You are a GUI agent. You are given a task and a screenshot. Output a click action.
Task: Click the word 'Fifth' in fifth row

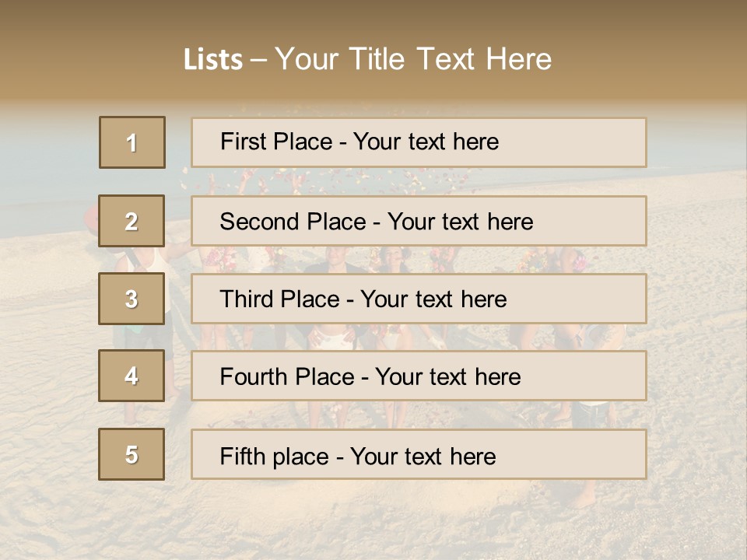tap(242, 456)
